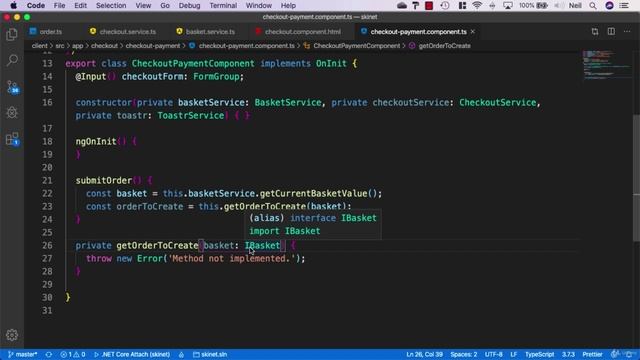Click the 'checkout' breadcrumb segment
Image resolution: width=640 pixels, height=360 pixels.
104,46
